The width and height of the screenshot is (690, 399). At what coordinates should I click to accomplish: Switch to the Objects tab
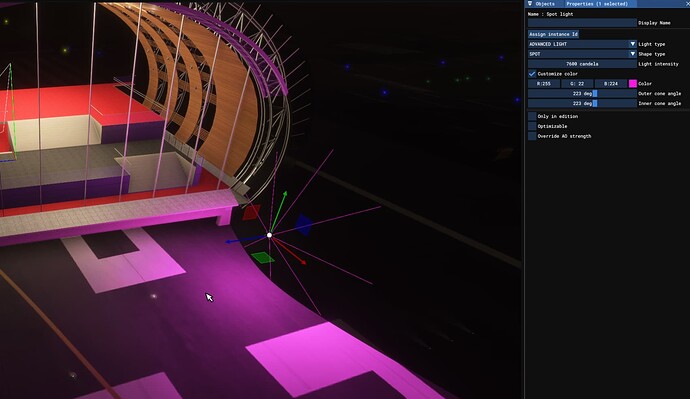(545, 4)
